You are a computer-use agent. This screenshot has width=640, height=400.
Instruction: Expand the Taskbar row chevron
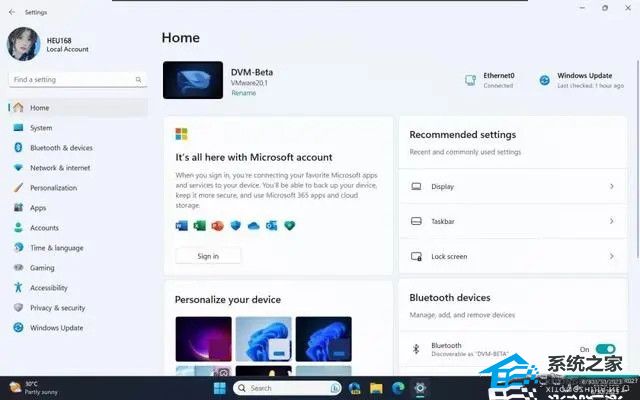click(x=611, y=221)
